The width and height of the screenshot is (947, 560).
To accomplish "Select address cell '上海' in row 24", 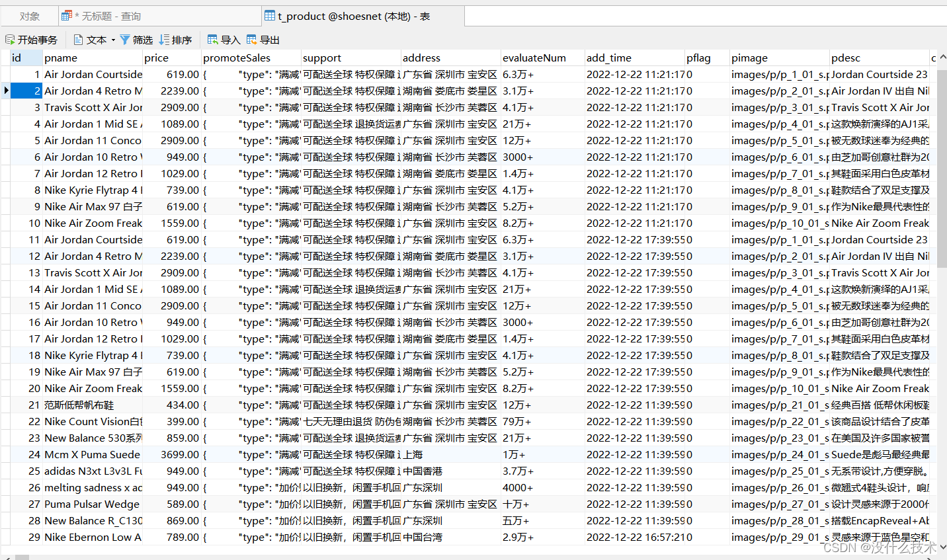I will [x=451, y=454].
